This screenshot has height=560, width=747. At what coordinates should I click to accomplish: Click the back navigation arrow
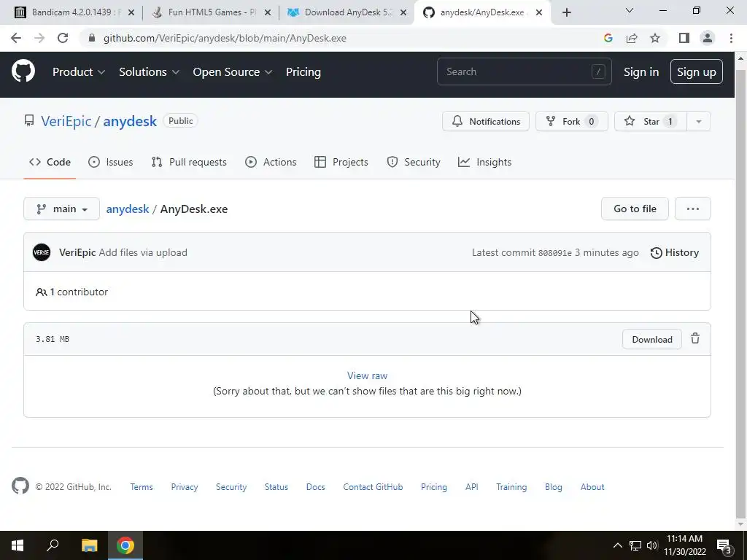(x=16, y=38)
